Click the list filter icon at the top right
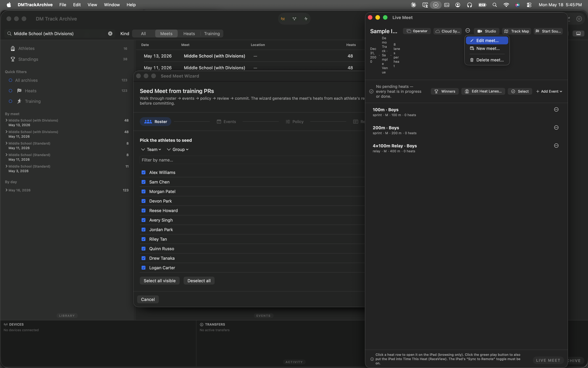Screen dimensions: 588x368 [579, 19]
